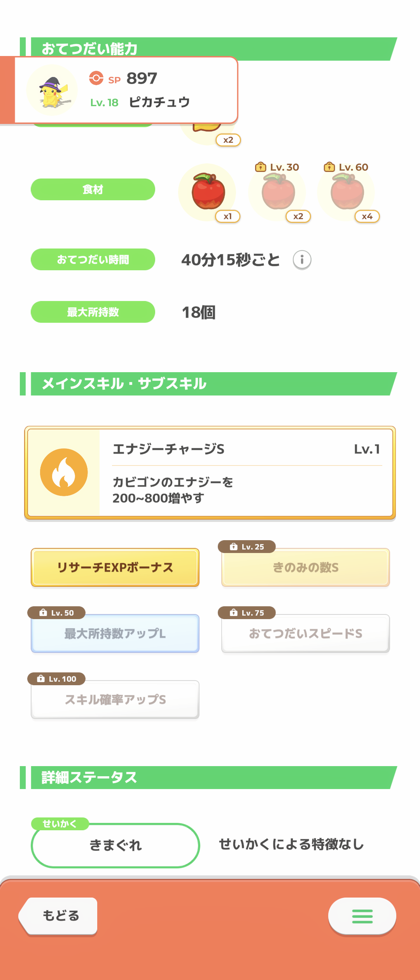
Task: Open help info icon beside おてつだい時間
Action: (302, 259)
